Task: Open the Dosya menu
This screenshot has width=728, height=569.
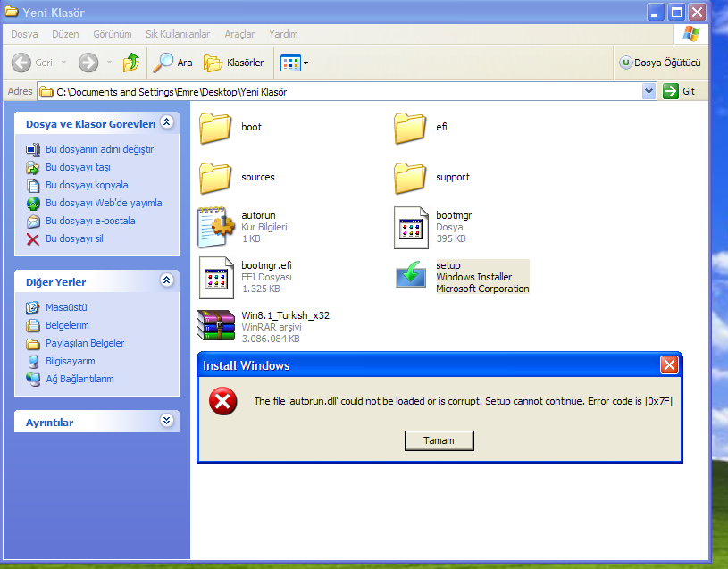Action: pyautogui.click(x=24, y=34)
